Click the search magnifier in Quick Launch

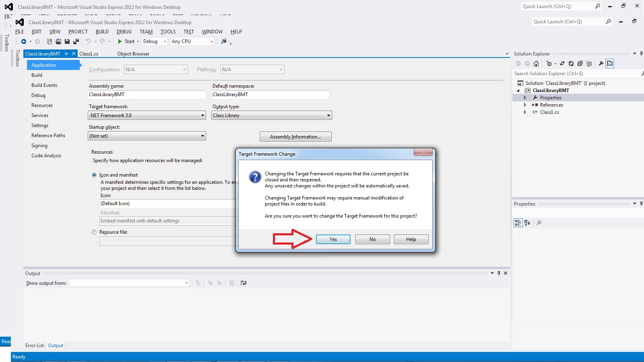pos(608,22)
